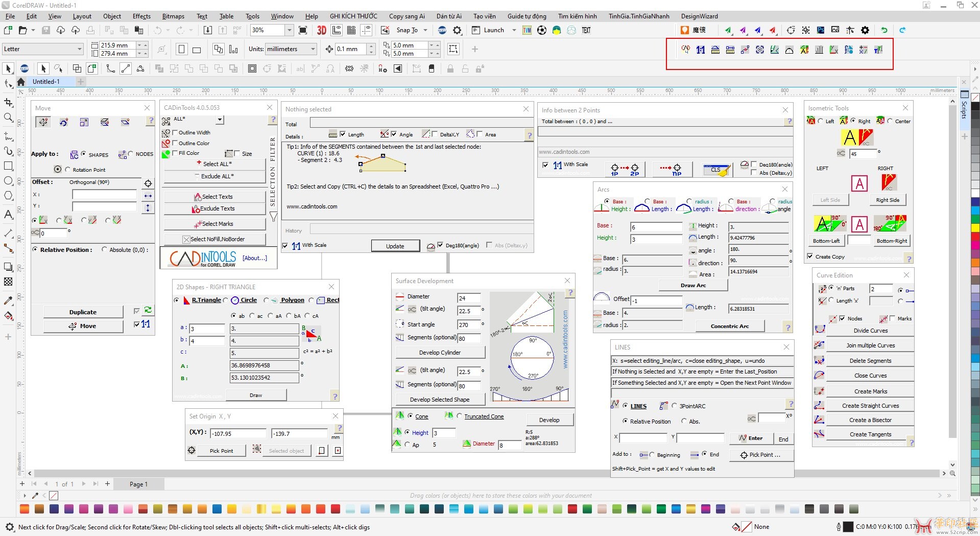Select the NODES radio button in Move panel
The width and height of the screenshot is (980, 536).
(131, 154)
